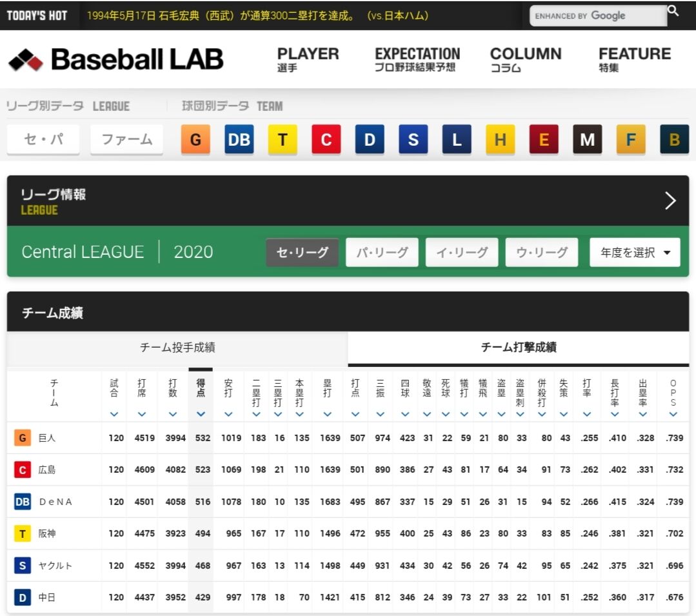Screen dimensions: 696x616
Task: Click the Baseball LAB logo
Action: point(115,59)
